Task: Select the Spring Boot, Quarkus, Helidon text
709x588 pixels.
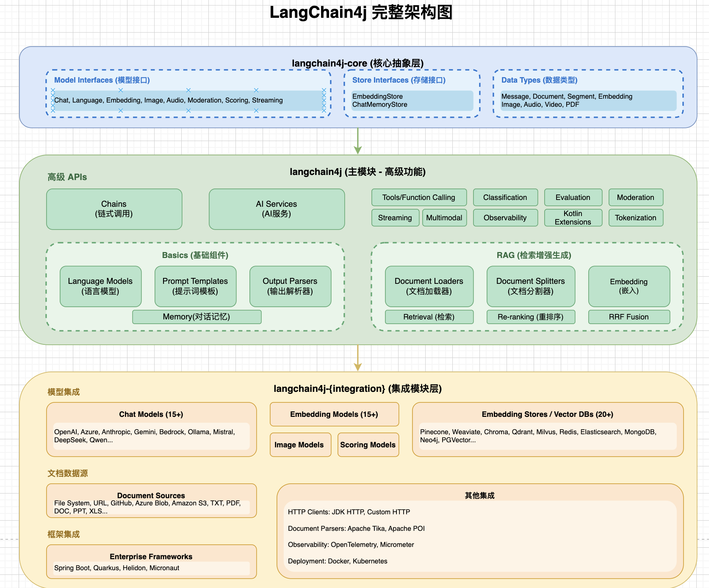Action: point(117,568)
